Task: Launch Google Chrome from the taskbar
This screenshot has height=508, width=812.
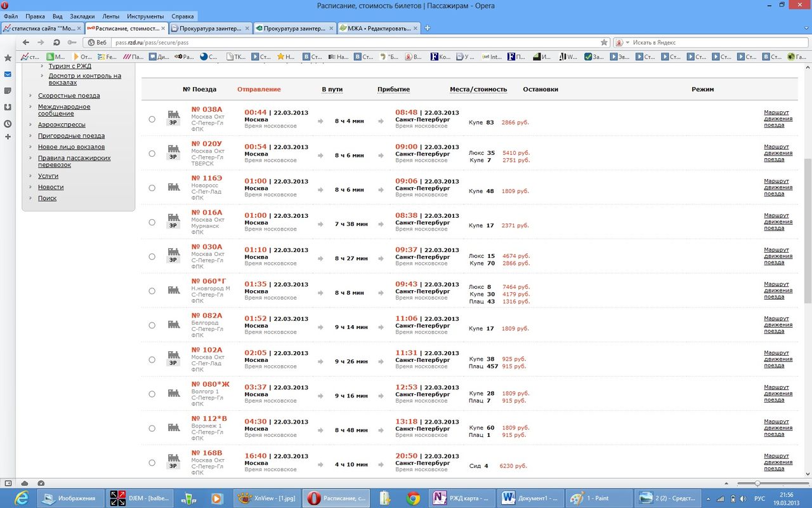Action: [x=413, y=498]
